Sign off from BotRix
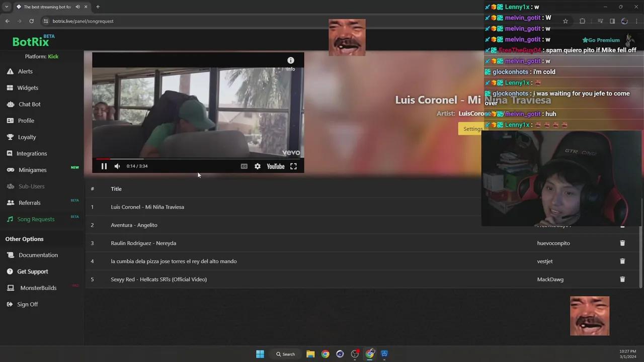644x362 pixels. pos(27,305)
